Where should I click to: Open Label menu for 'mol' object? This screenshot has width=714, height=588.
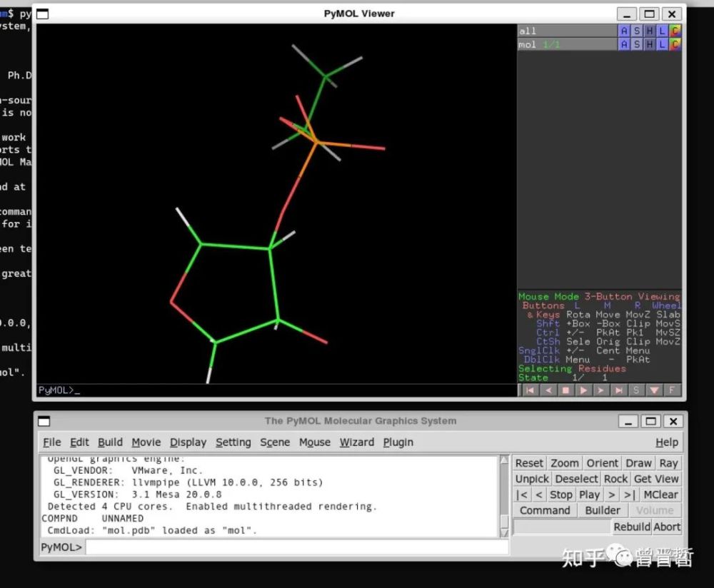pos(662,44)
